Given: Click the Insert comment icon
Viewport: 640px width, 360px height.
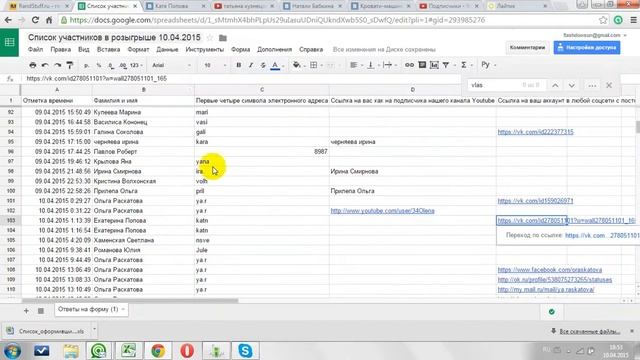Looking at the screenshot, I should tap(422, 65).
